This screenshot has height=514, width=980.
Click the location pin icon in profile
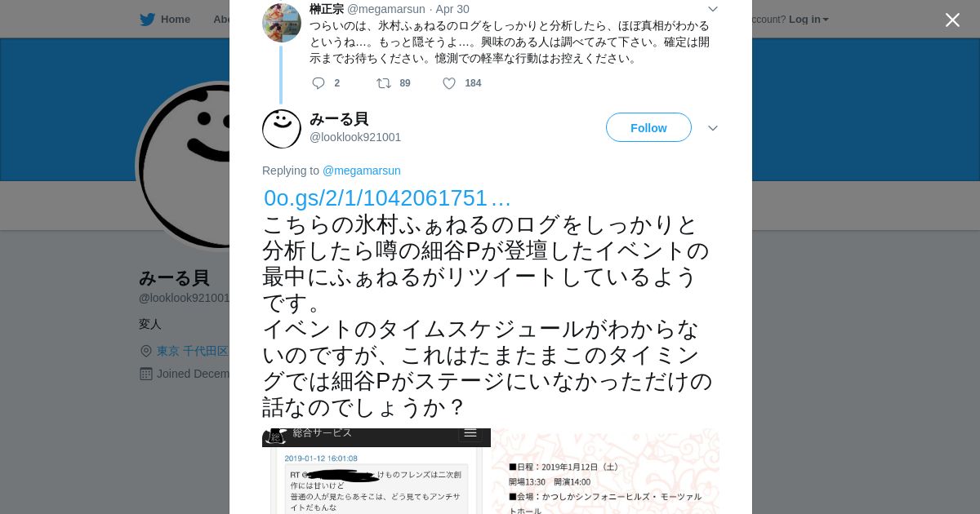[146, 351]
